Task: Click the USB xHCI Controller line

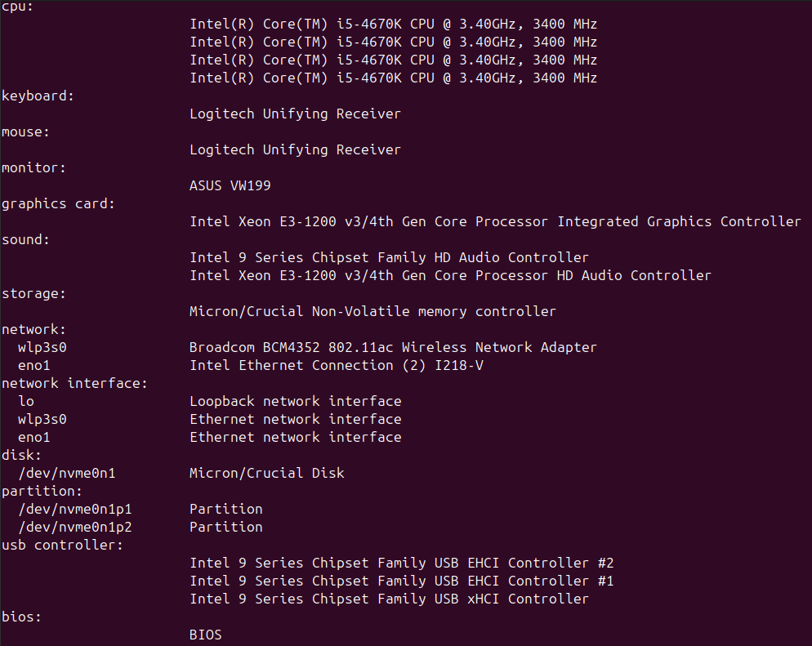Action: click(389, 599)
